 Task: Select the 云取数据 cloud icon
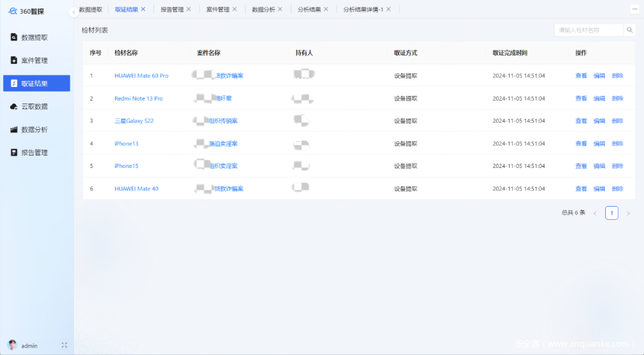click(14, 107)
